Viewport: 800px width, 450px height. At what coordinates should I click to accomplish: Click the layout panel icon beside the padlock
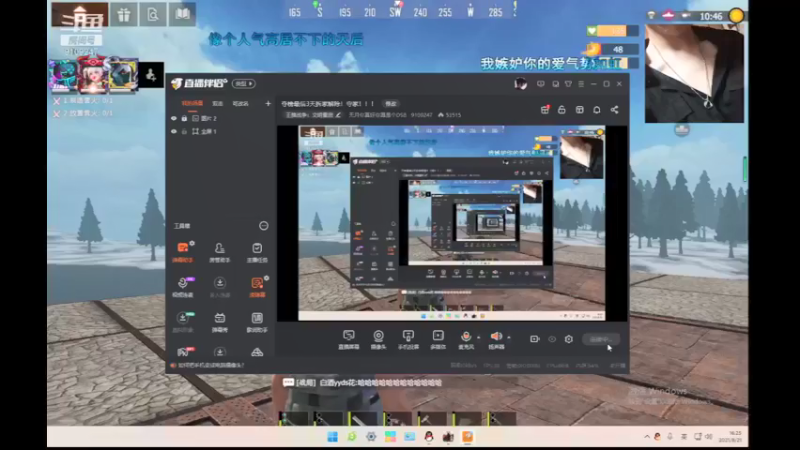pyautogui.click(x=580, y=110)
